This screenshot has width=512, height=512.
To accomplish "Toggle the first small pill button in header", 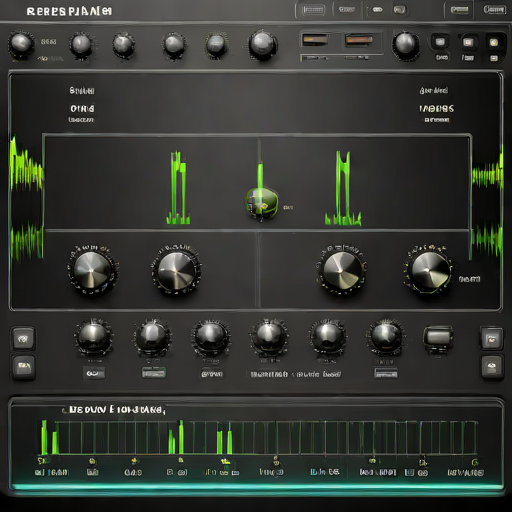I will point(377,10).
